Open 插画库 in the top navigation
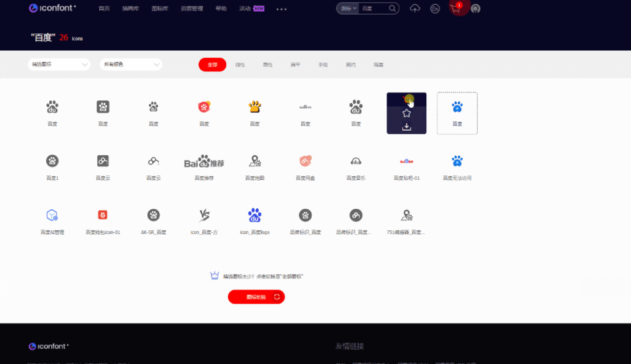631x364 pixels. pos(131,9)
